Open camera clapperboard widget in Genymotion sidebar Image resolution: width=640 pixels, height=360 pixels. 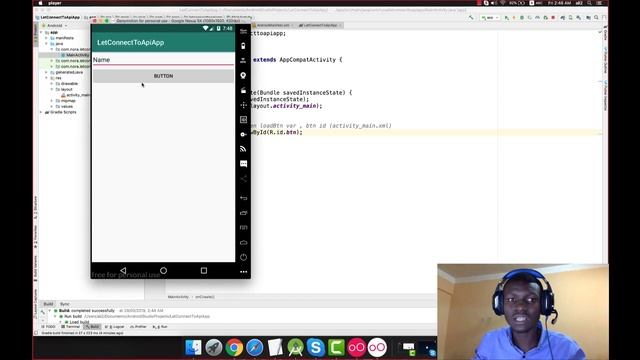(243, 90)
